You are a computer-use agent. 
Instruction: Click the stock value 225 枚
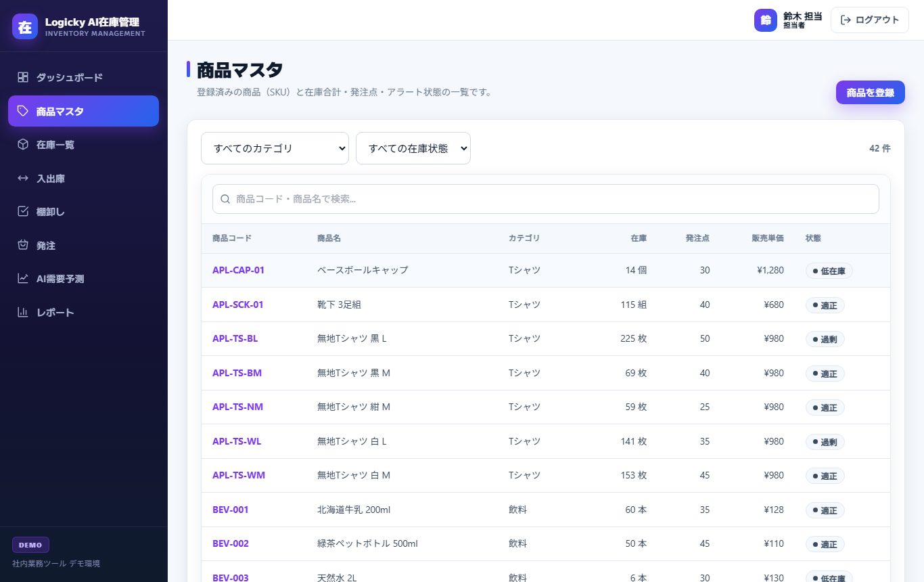coord(633,338)
